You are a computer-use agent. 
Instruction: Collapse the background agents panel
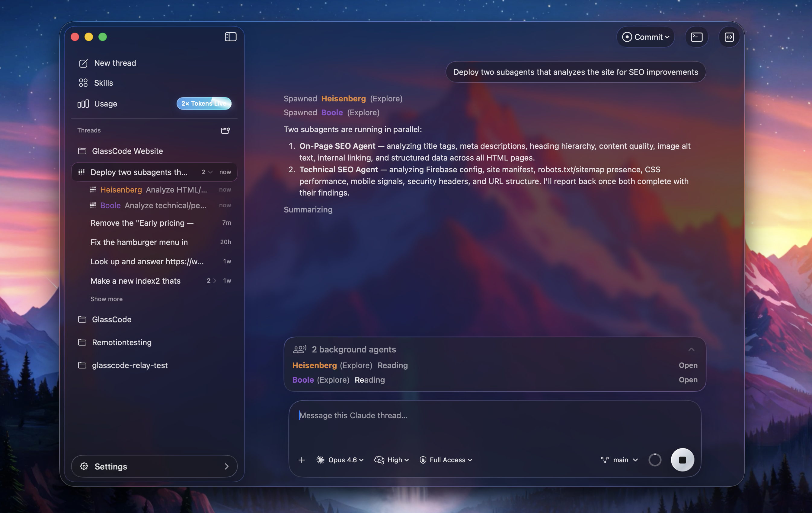(692, 349)
